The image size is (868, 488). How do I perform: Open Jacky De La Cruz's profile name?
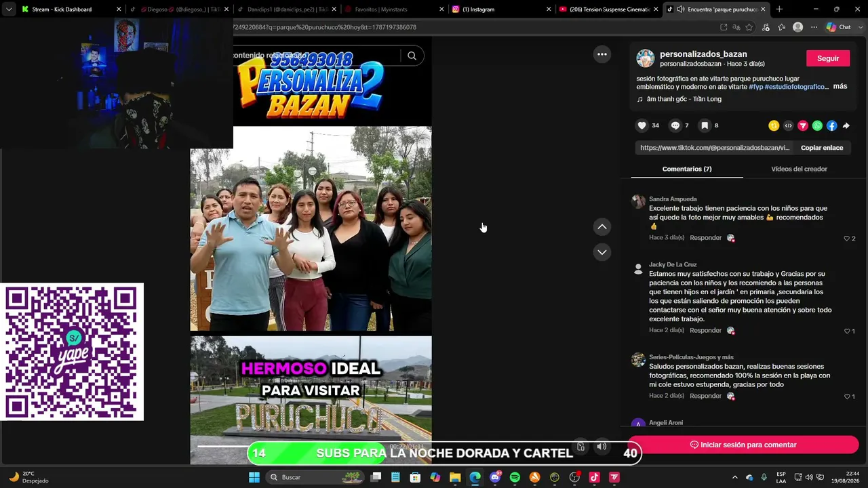tap(673, 265)
